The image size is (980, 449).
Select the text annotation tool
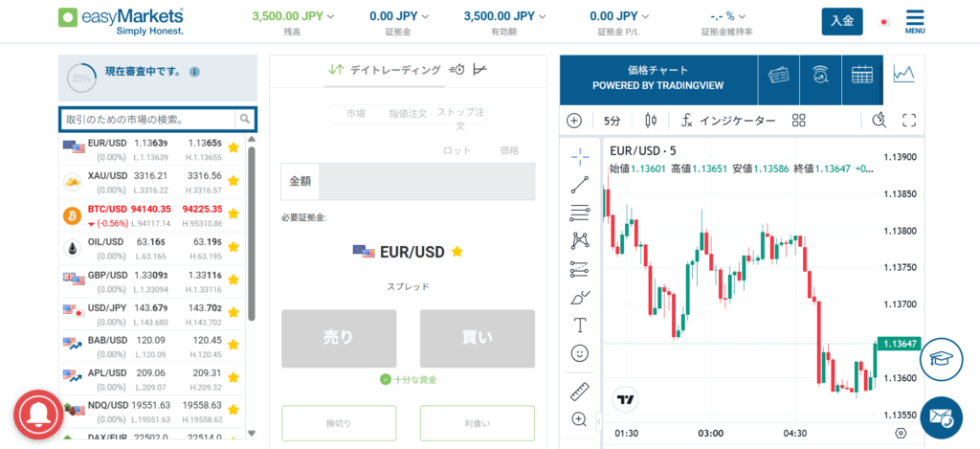(x=579, y=325)
